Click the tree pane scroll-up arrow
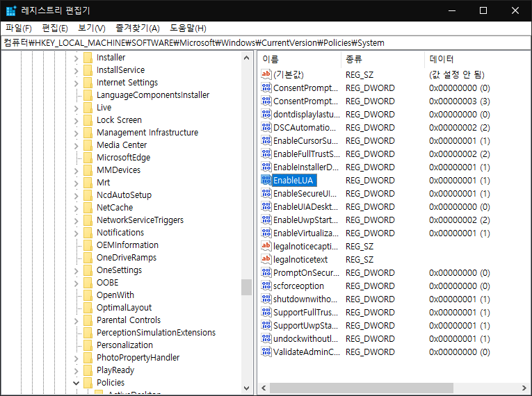The width and height of the screenshot is (532, 396). pos(247,58)
